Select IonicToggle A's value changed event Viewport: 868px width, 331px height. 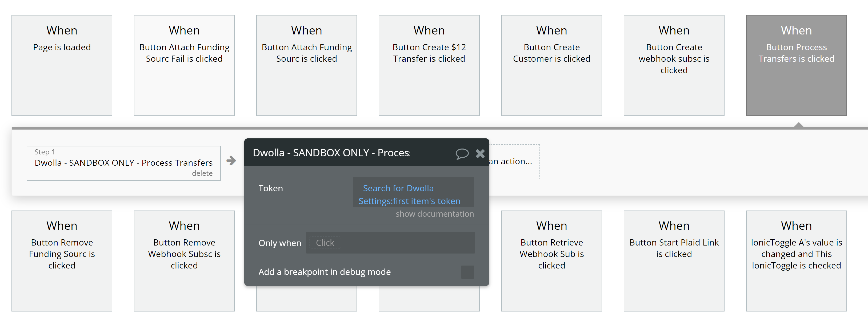click(796, 260)
